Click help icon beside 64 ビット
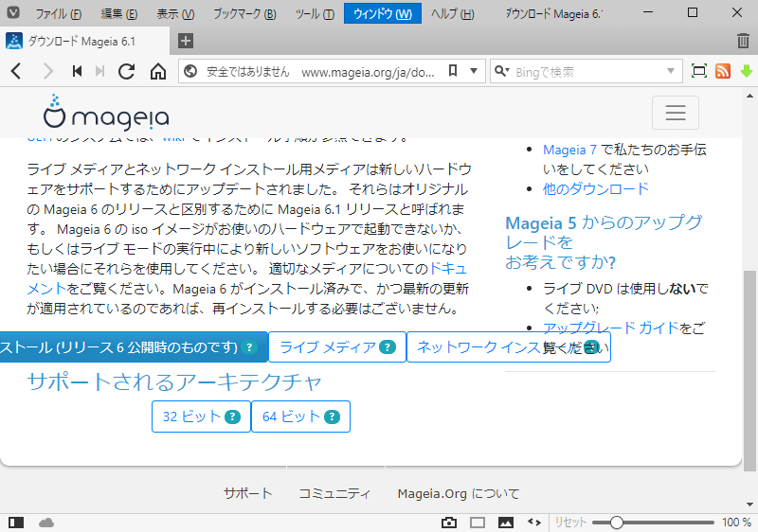This screenshot has height=532, width=758. tap(333, 417)
